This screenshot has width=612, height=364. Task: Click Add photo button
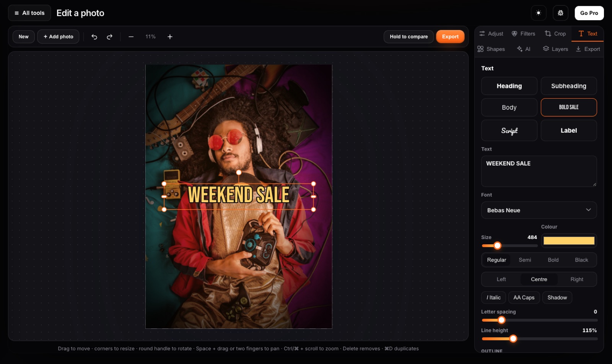tap(58, 37)
